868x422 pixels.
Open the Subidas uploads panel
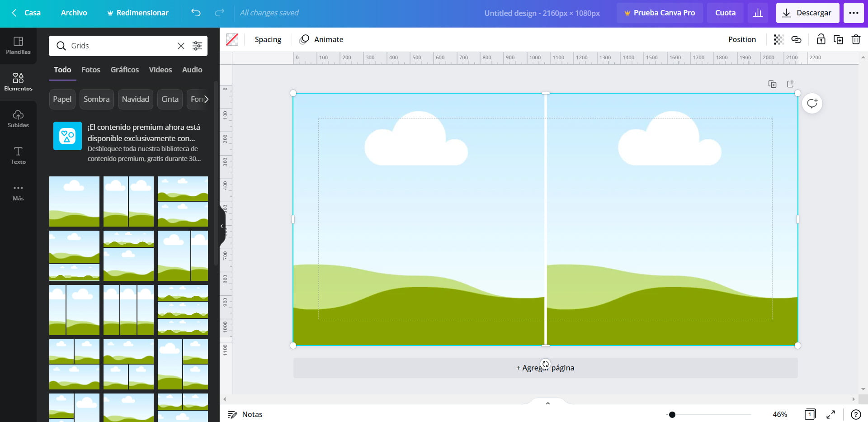(x=18, y=119)
